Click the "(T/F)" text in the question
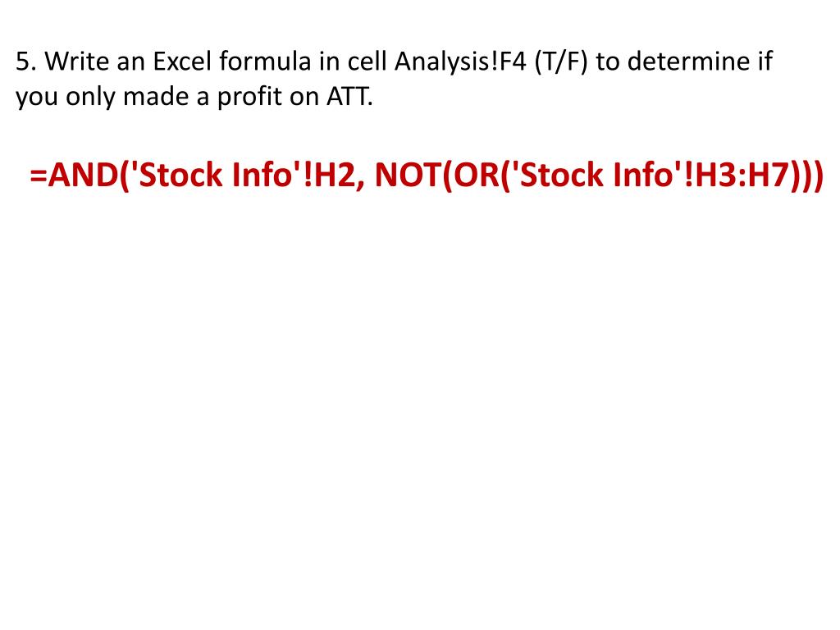This screenshot has width=840, height=630. point(561,62)
